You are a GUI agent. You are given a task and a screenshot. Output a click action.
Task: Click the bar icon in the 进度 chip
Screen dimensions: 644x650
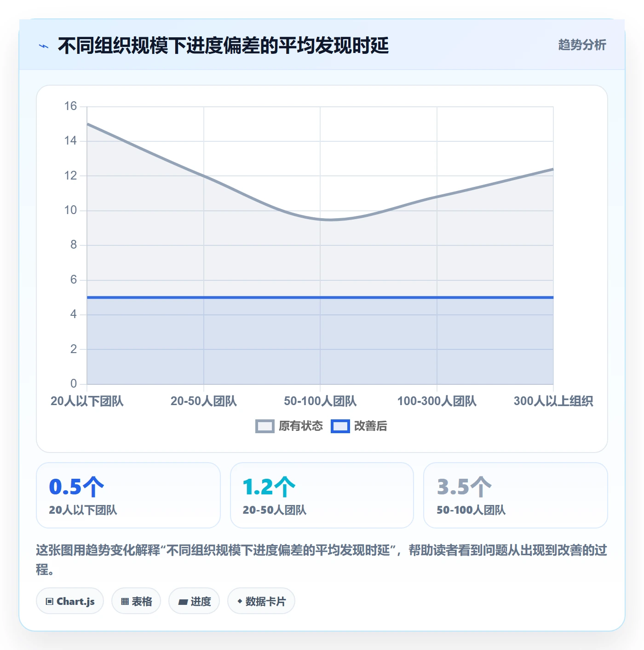click(x=183, y=602)
